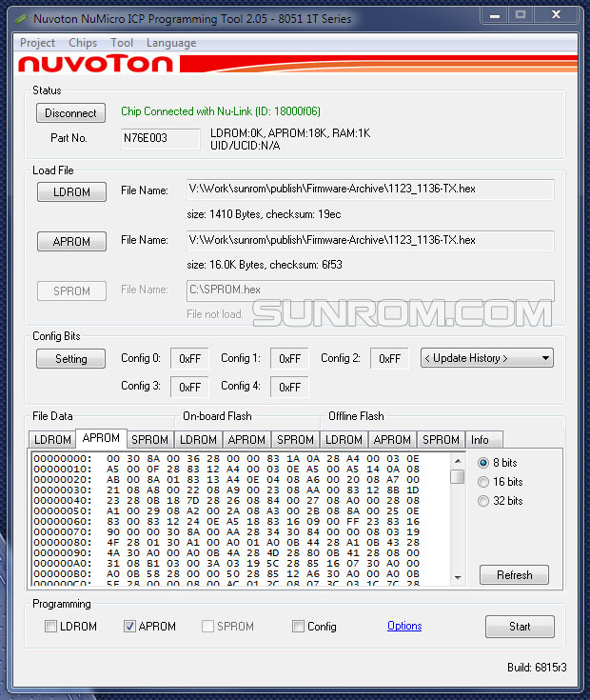Click the Chip Connected with Nu-Link status text
This screenshot has width=590, height=700.
tap(221, 111)
